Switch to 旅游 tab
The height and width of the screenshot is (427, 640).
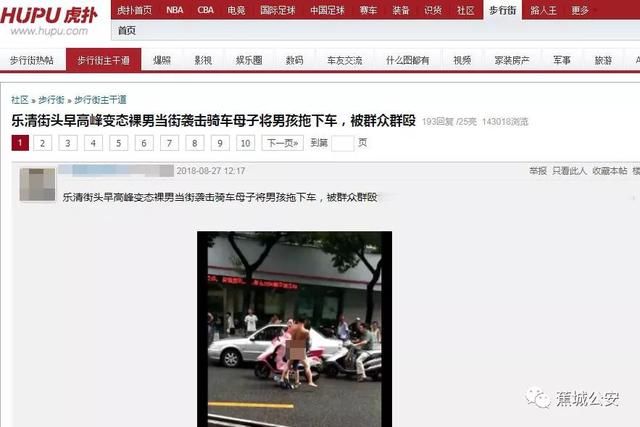[x=603, y=60]
